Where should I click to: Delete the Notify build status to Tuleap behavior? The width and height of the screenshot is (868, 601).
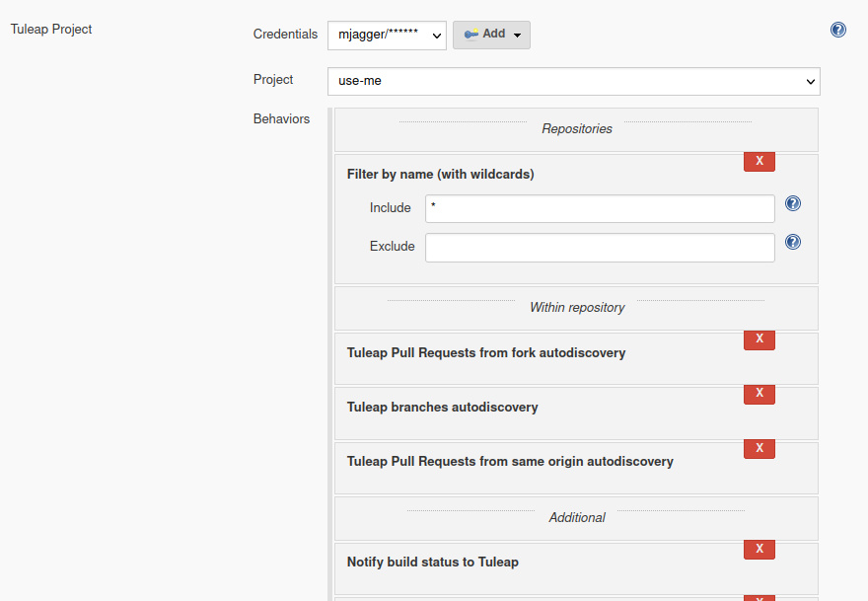pos(759,549)
